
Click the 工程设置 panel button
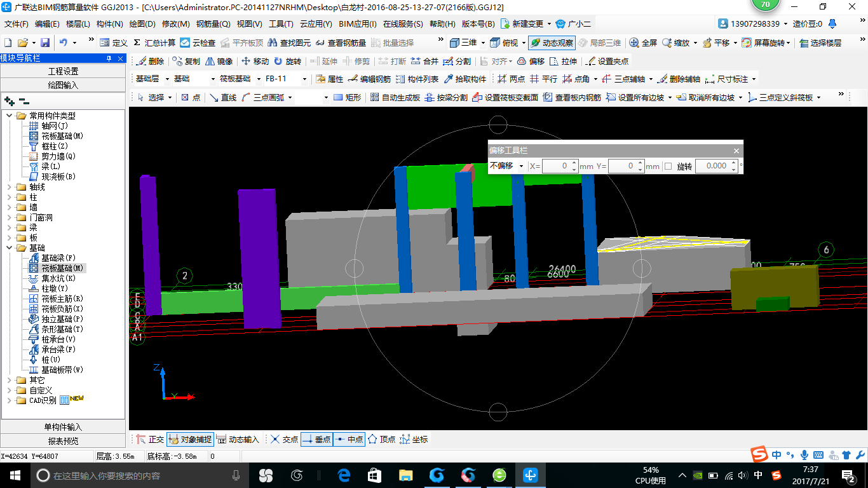pyautogui.click(x=63, y=71)
